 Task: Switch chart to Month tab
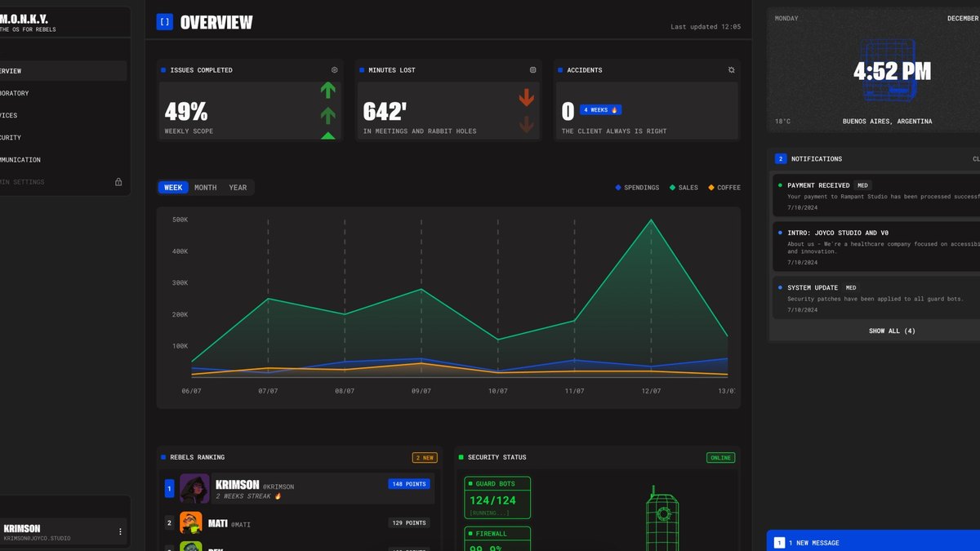[x=206, y=188]
